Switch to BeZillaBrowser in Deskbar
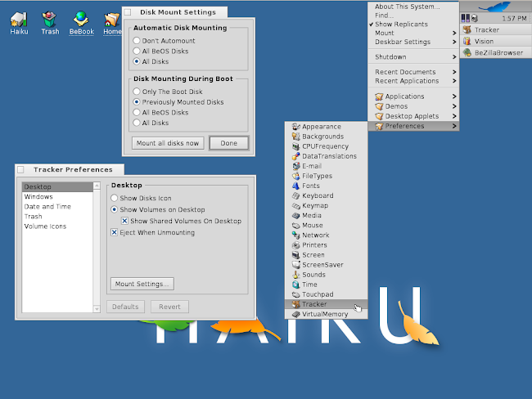The height and width of the screenshot is (399, 532). pyautogui.click(x=496, y=52)
